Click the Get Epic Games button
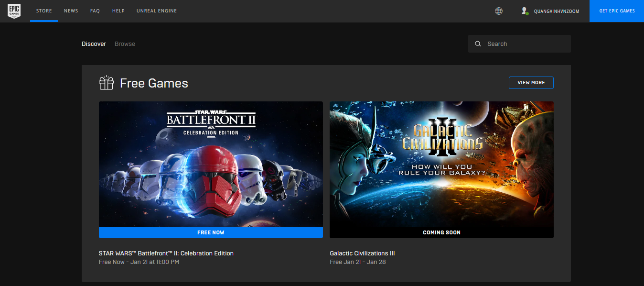This screenshot has height=286, width=644. click(x=617, y=11)
